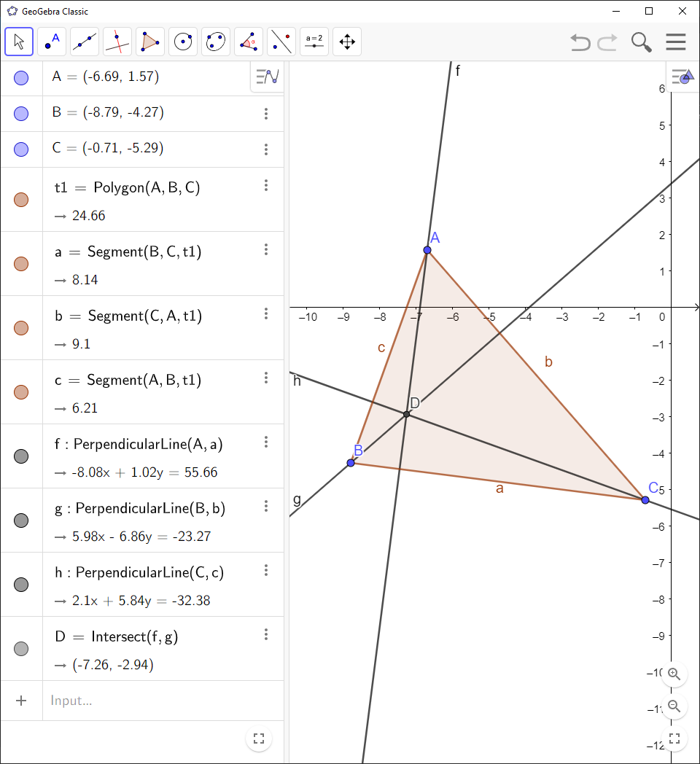Open options menu for segment a row

tap(266, 249)
